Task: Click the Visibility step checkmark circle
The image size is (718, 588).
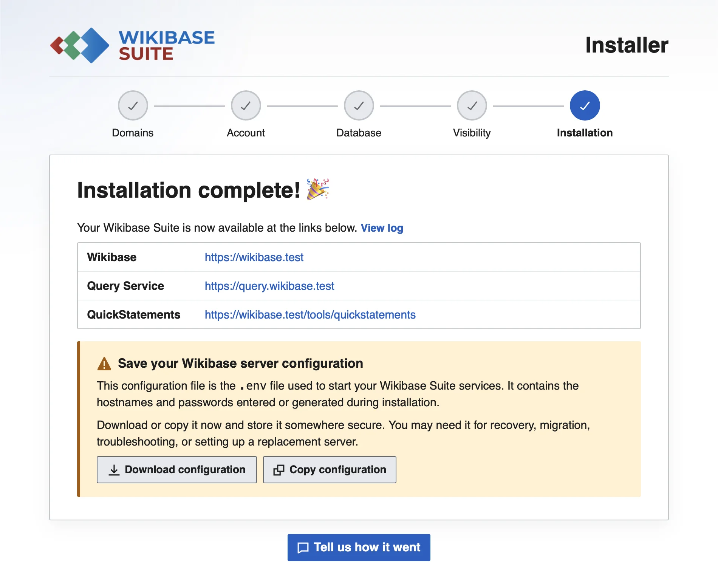Action: point(472,105)
